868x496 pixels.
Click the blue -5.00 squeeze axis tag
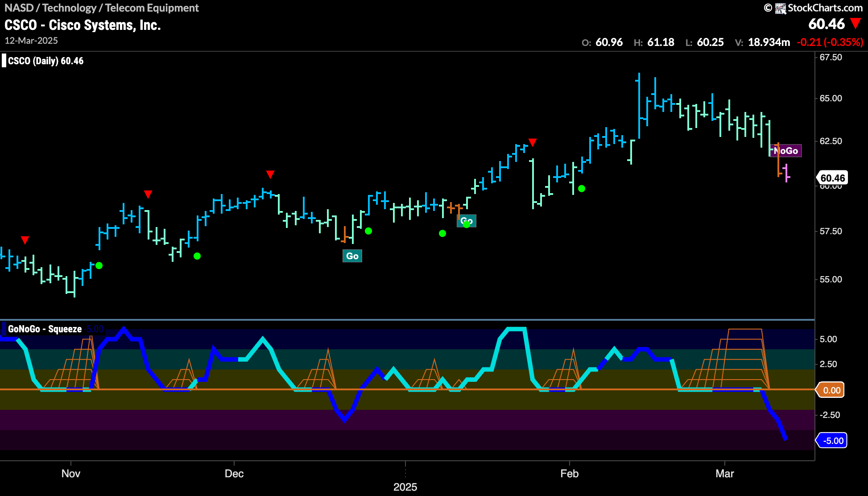(831, 441)
